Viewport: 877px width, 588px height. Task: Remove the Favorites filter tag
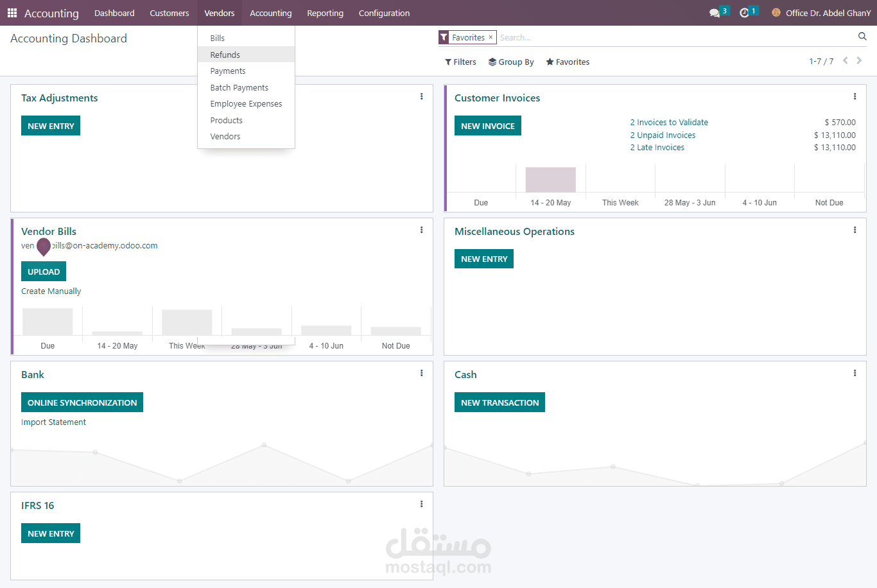click(x=491, y=37)
